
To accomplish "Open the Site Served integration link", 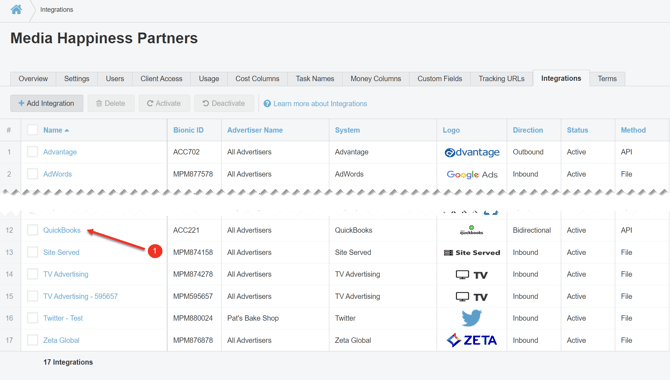I will pos(61,252).
